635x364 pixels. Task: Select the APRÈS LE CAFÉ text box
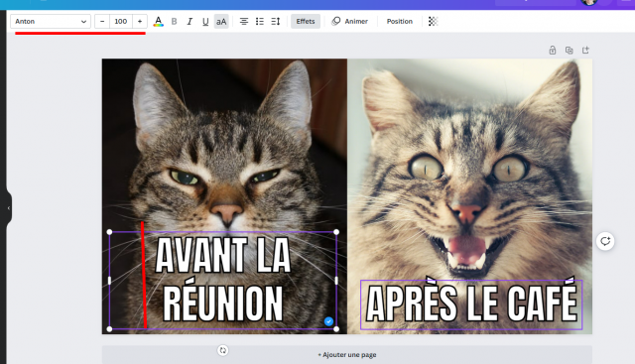pyautogui.click(x=471, y=304)
